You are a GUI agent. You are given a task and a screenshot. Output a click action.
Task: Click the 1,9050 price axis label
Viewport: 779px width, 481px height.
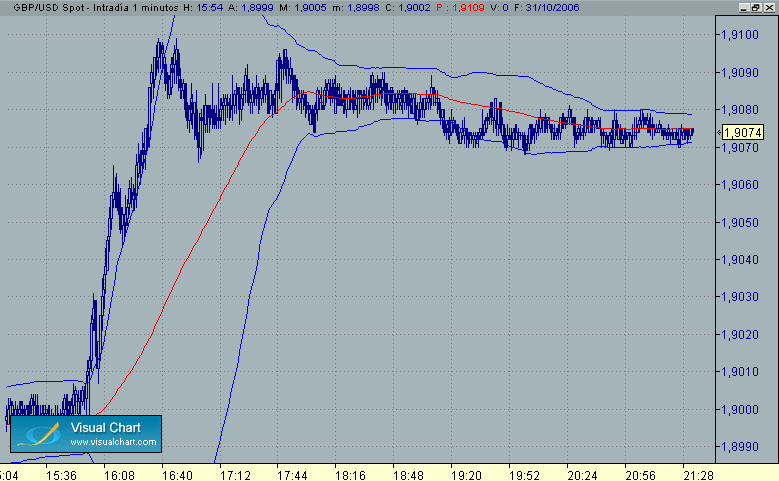click(x=740, y=223)
